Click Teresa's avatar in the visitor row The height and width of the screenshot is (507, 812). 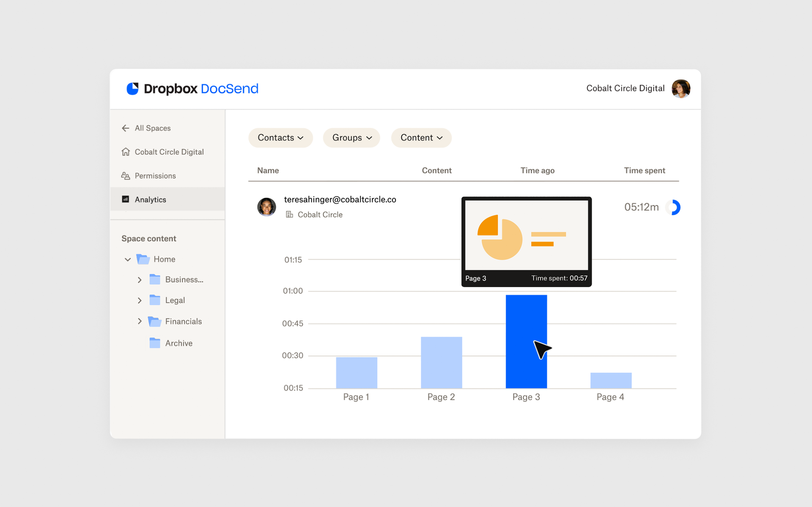(x=266, y=207)
